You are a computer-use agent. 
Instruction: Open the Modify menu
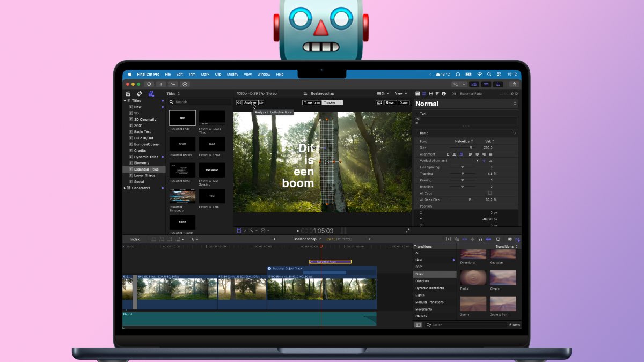pyautogui.click(x=232, y=74)
